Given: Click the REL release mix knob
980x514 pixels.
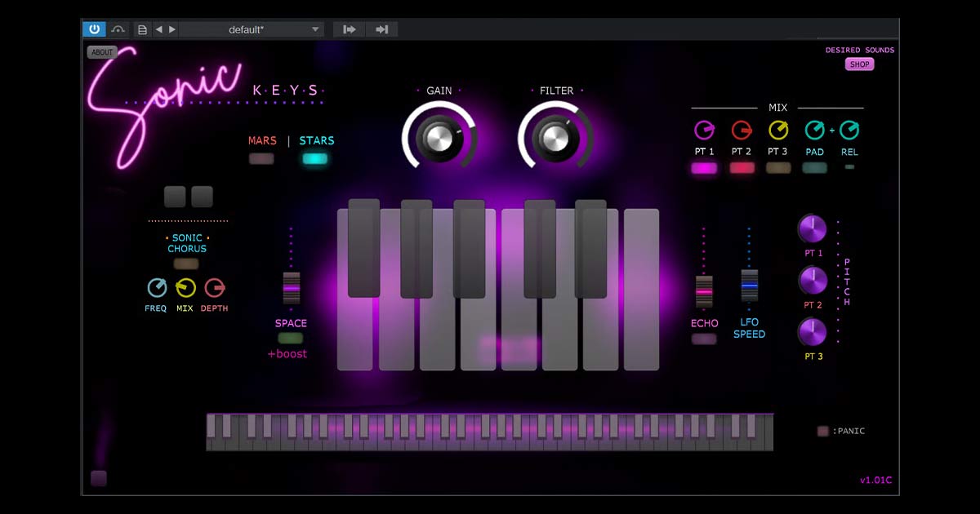Looking at the screenshot, I should (x=849, y=131).
